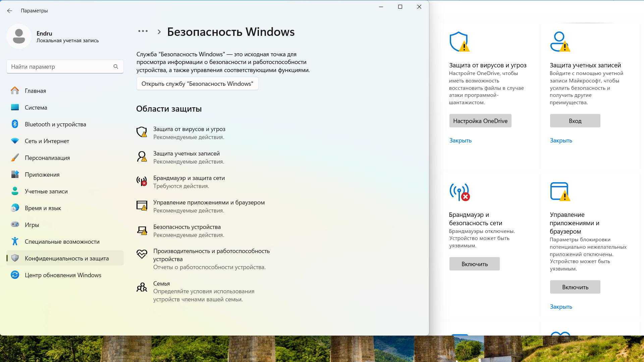Viewport: 644px width, 362px height.
Task: Click the virus and threat protection shield icon
Action: tap(142, 132)
